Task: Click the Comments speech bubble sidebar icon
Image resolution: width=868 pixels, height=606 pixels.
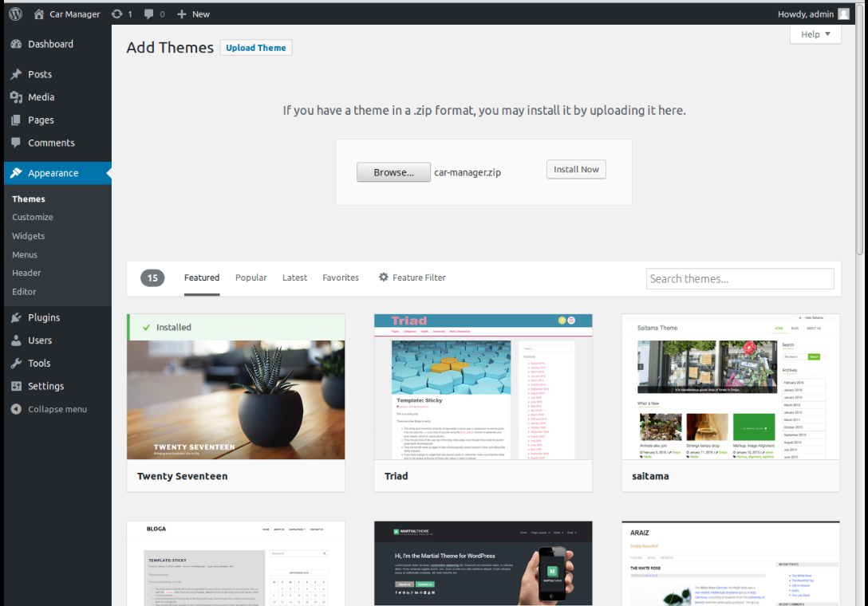Action: click(16, 143)
